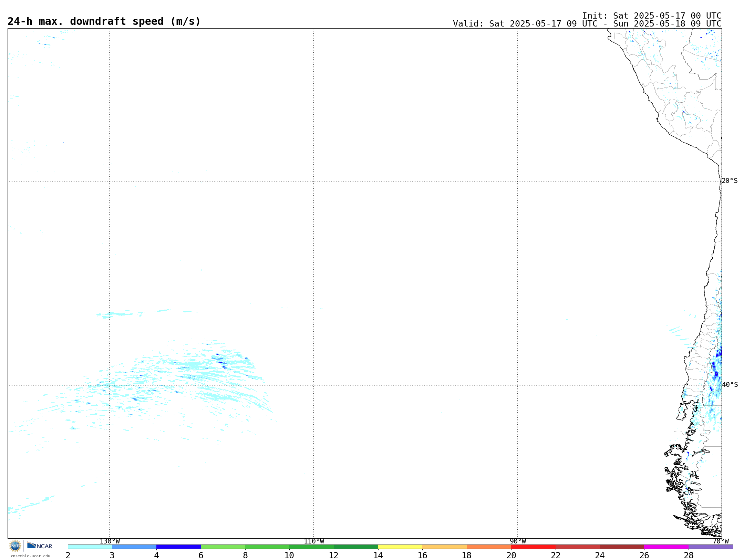Click the 40°S latitude label

pos(730,385)
